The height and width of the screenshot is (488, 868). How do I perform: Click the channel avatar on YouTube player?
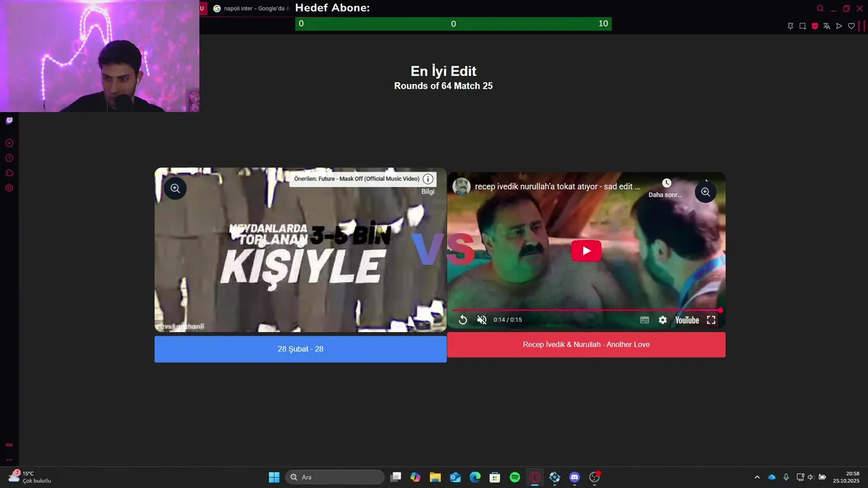click(x=462, y=186)
